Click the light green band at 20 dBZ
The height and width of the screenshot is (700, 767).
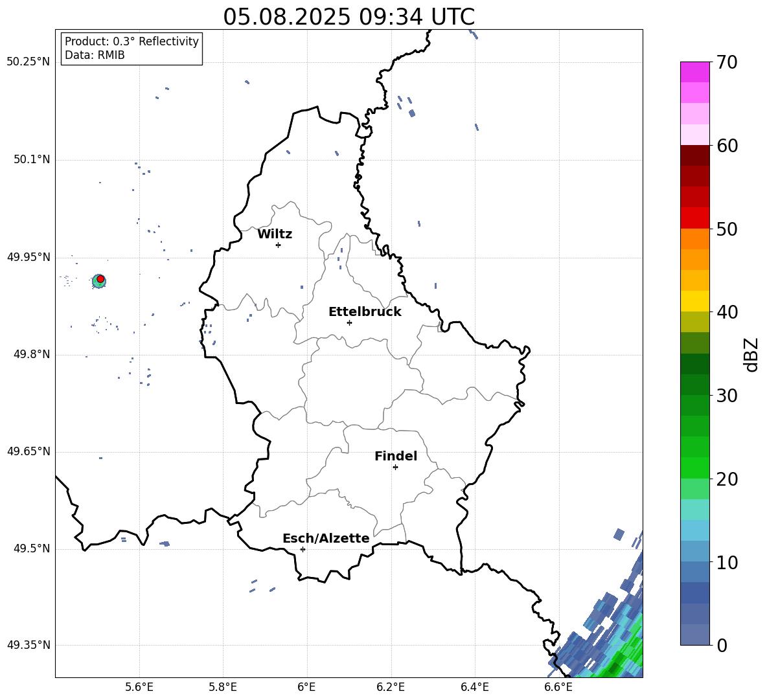click(x=694, y=489)
